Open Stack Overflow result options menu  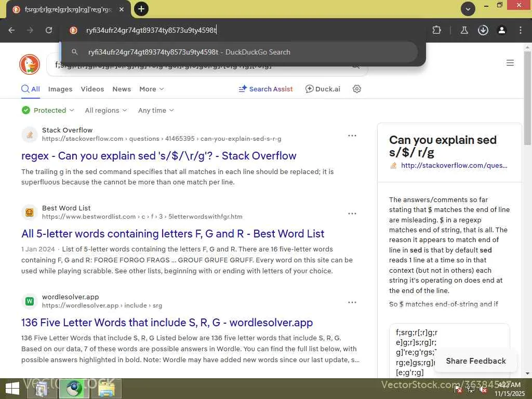[352, 136]
